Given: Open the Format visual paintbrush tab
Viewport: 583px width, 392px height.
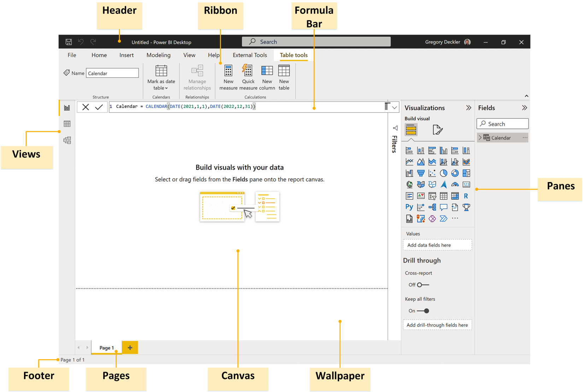Looking at the screenshot, I should [x=437, y=130].
